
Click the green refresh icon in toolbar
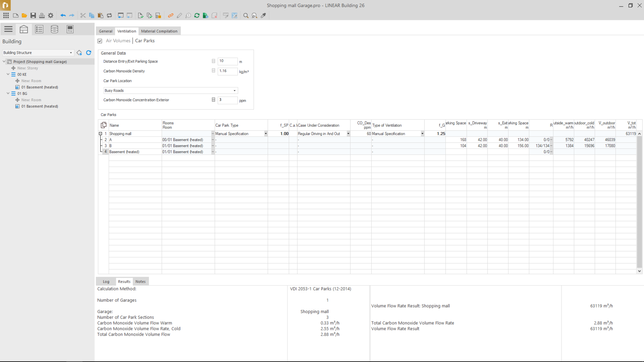pyautogui.click(x=197, y=16)
